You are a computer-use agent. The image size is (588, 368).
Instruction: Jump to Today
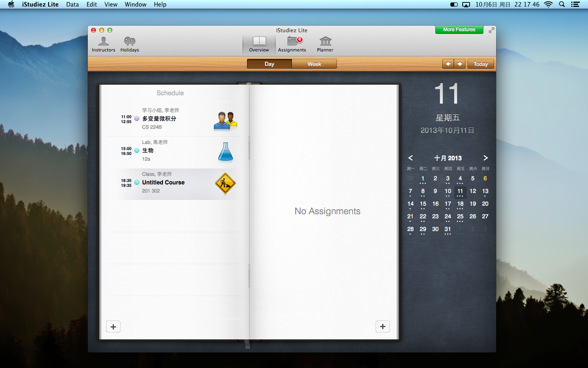tap(481, 64)
